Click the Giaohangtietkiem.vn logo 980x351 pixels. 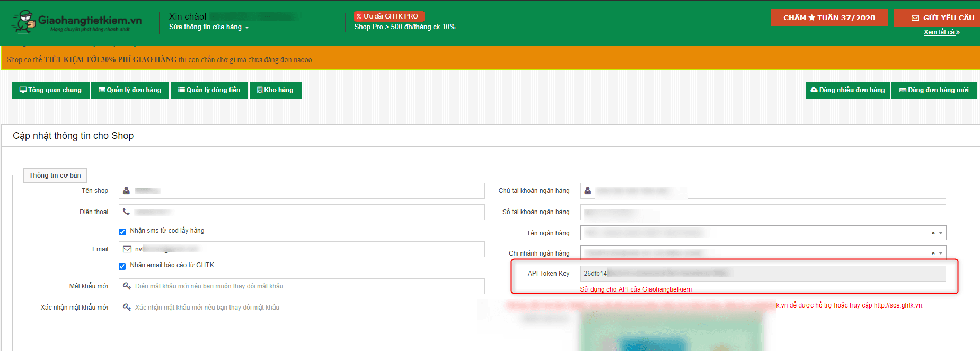pos(77,22)
